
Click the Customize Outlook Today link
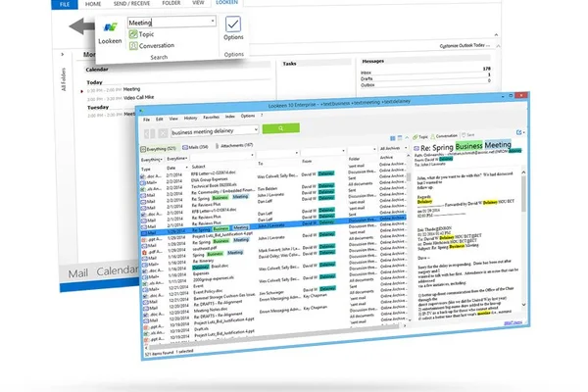[465, 45]
